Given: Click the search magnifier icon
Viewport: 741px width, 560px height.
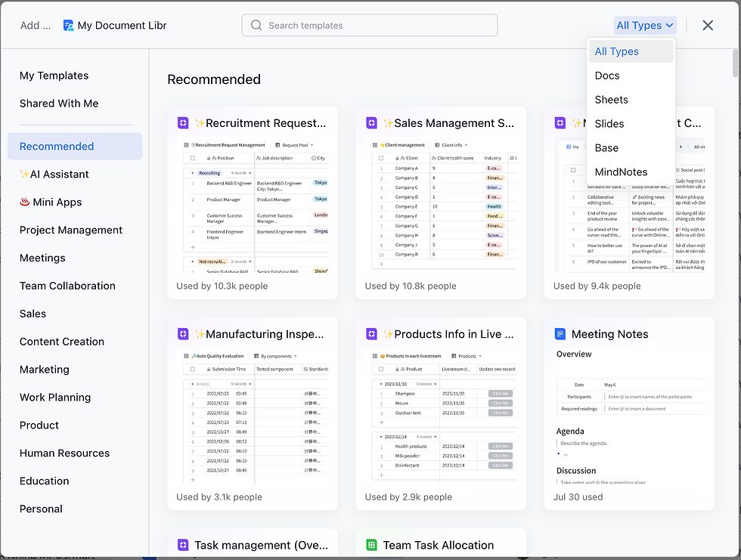Looking at the screenshot, I should (x=256, y=25).
